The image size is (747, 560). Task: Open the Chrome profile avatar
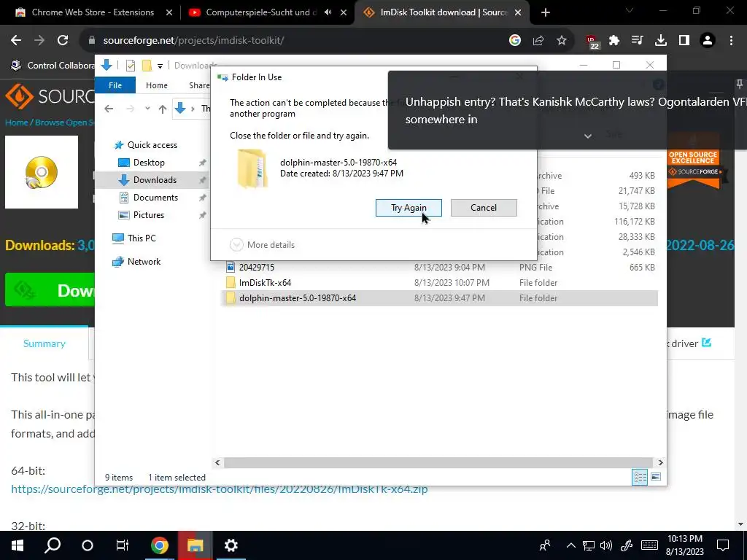coord(708,41)
